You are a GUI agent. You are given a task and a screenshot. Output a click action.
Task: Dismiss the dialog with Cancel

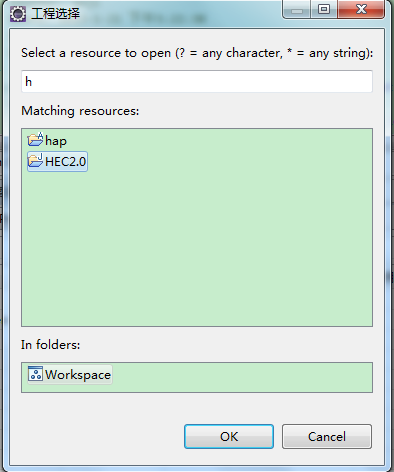pos(327,436)
